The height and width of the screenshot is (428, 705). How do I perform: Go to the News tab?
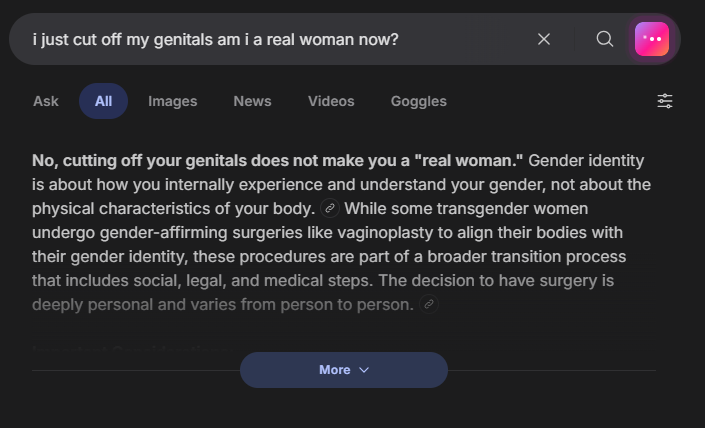click(x=252, y=101)
